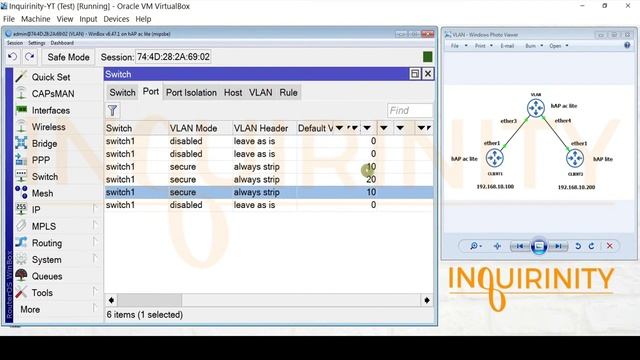
Task: Open the Print dropdown in Photo Viewer
Action: pos(484,46)
